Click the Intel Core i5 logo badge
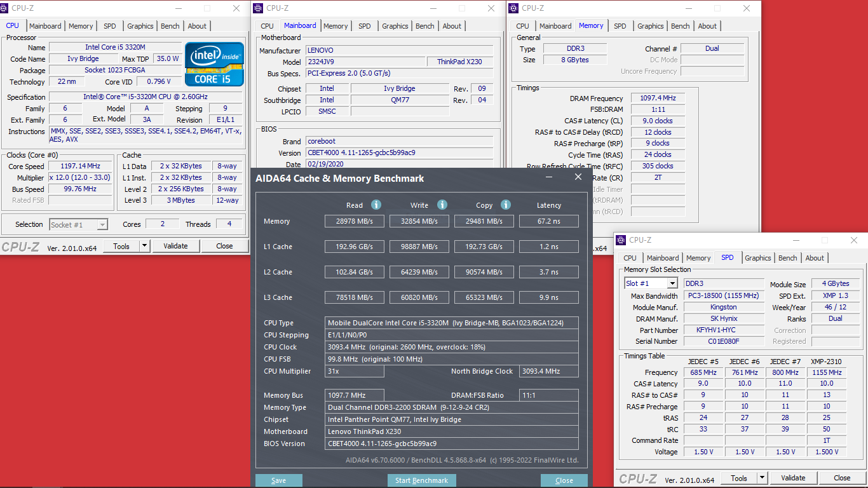Image resolution: width=868 pixels, height=488 pixels. click(x=214, y=64)
